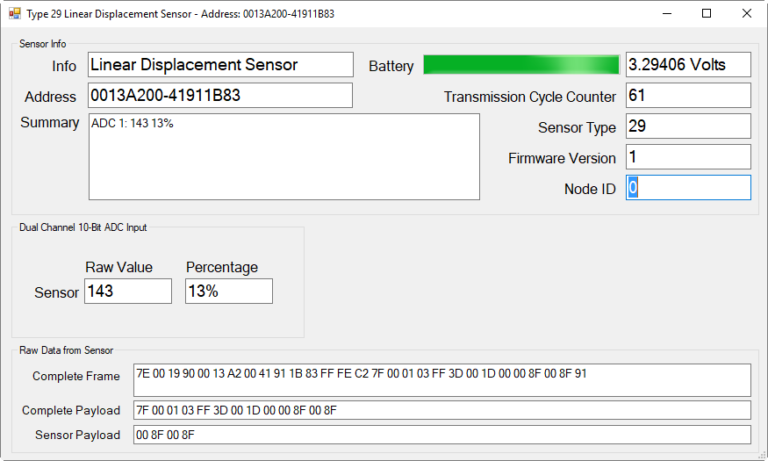Click the battery voltage field
The width and height of the screenshot is (768, 461).
(x=688, y=65)
